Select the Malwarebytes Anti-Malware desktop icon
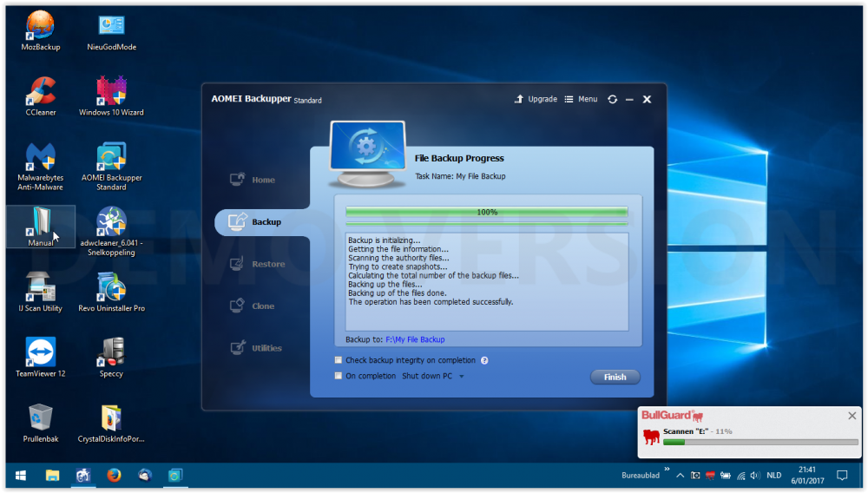The image size is (868, 493). point(41,163)
